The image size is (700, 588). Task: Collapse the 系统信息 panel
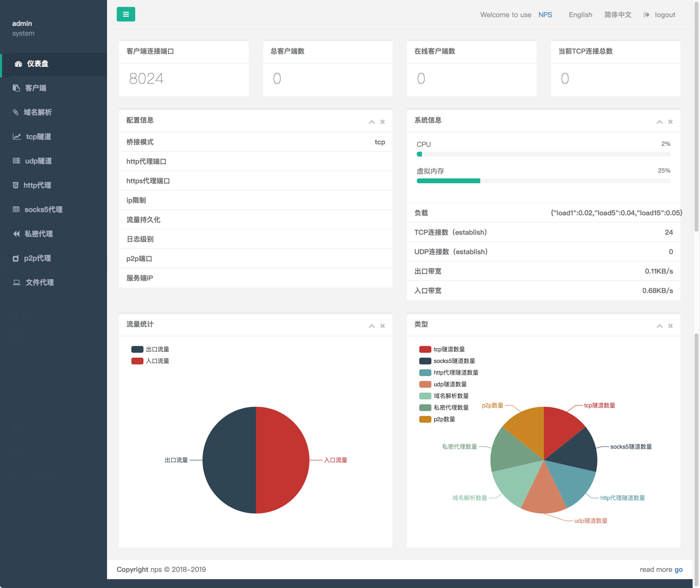(x=659, y=122)
